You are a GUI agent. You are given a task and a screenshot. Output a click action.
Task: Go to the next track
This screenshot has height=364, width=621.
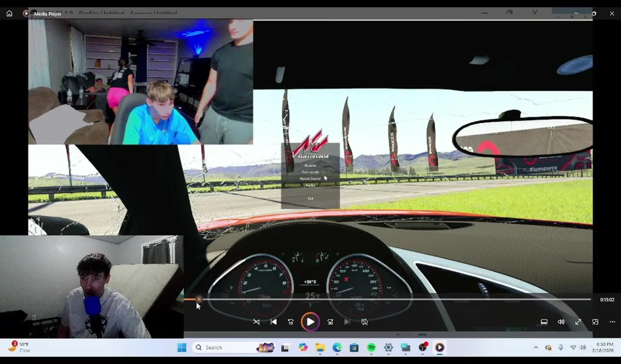point(347,322)
